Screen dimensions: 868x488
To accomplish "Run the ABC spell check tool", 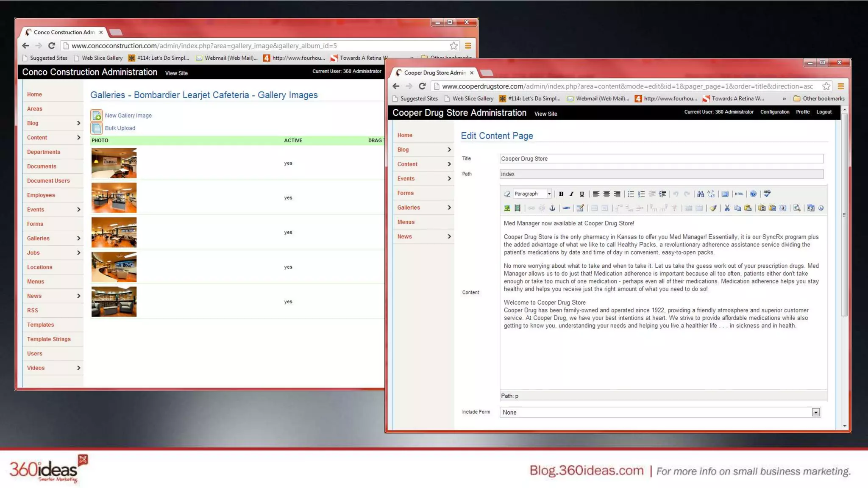I will pos(767,194).
